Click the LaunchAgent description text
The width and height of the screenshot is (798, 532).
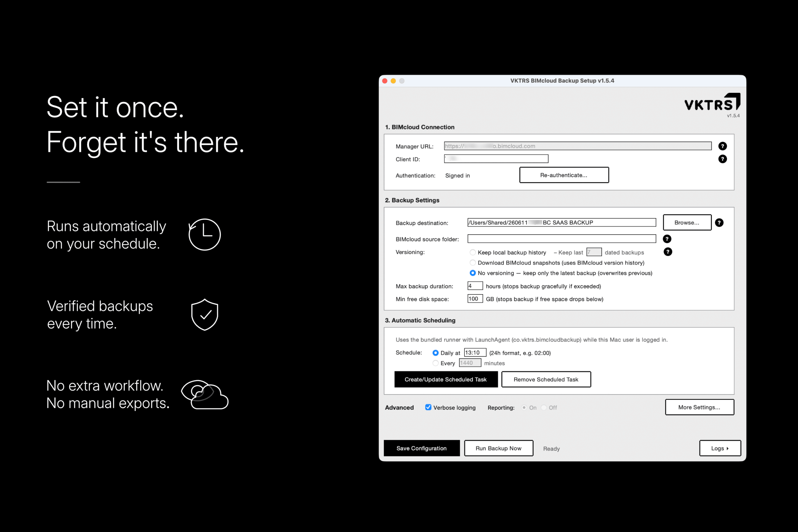click(x=532, y=340)
